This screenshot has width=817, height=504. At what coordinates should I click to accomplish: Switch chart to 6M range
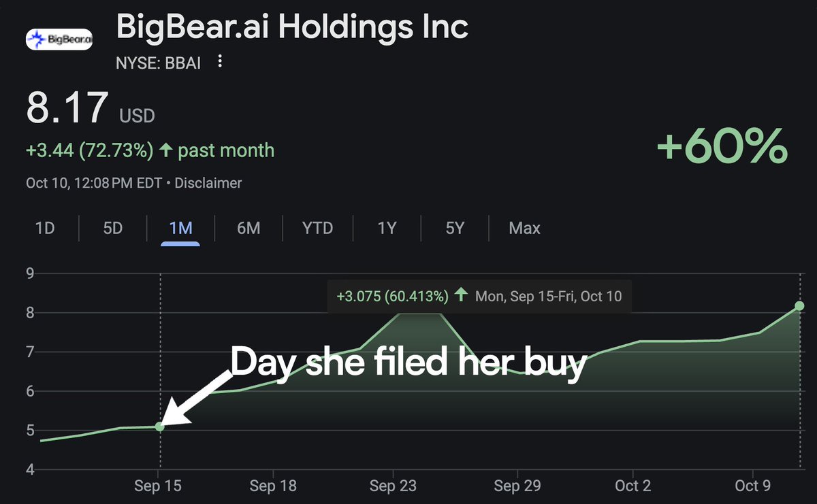pos(249,228)
